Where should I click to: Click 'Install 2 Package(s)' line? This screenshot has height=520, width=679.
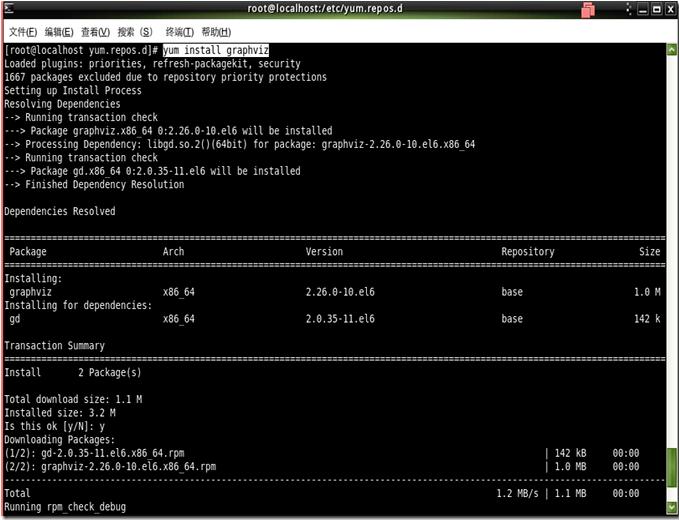tap(73, 372)
